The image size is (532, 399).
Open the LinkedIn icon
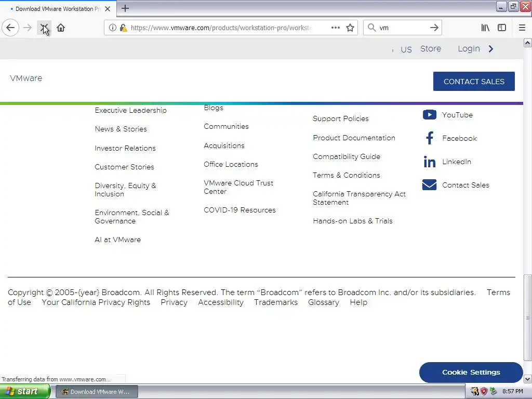click(x=430, y=162)
